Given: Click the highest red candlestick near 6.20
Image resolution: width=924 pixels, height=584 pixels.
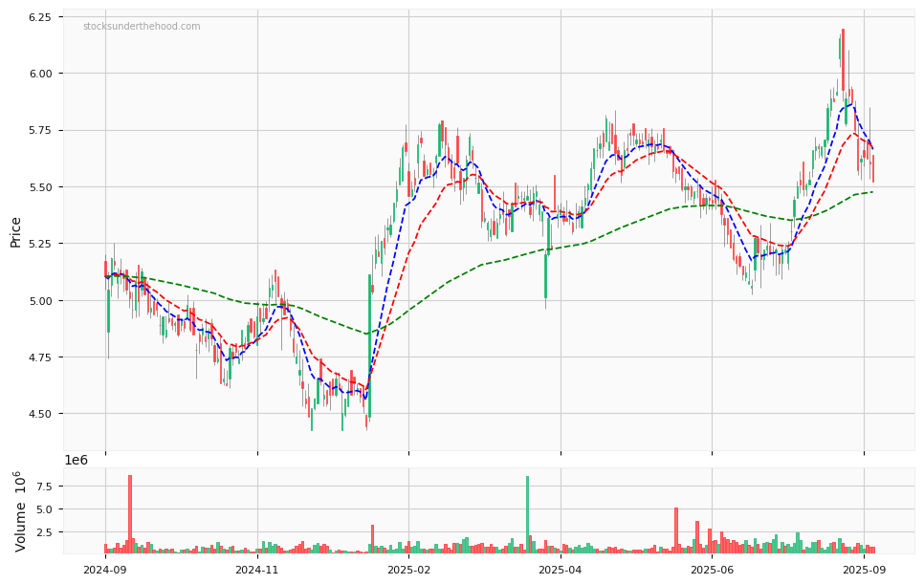Looking at the screenshot, I should 844,59.
